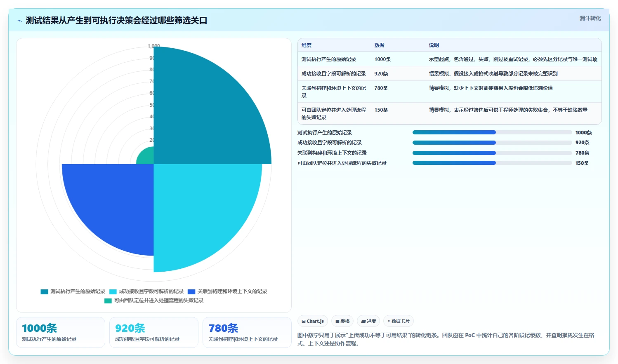Toggle legend item 关联到构建和环境上下文的记录
Image resolution: width=618 pixels, height=364 pixels.
click(227, 291)
